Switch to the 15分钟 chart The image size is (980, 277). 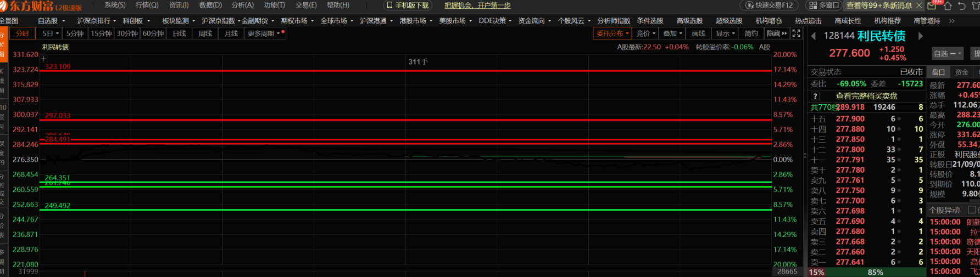pos(102,33)
